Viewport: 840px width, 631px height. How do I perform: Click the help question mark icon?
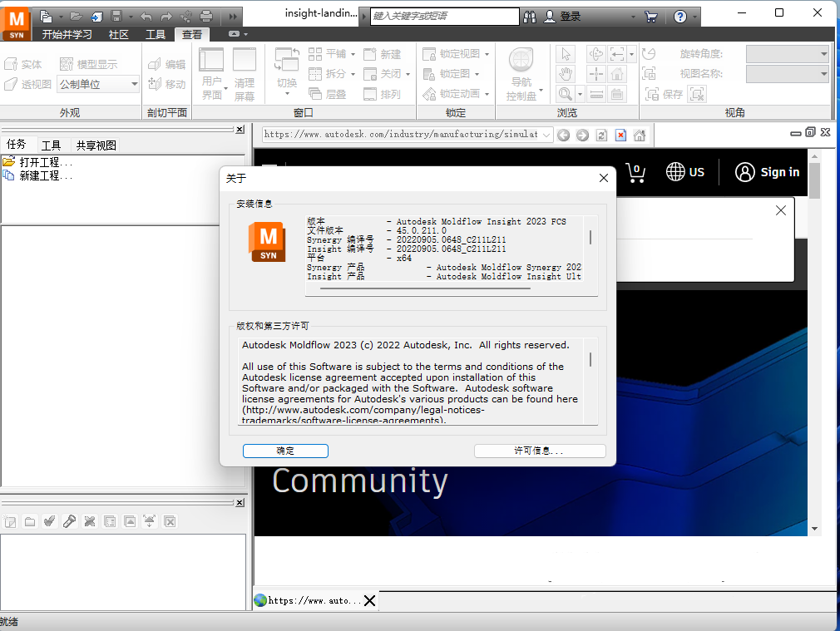click(x=680, y=17)
